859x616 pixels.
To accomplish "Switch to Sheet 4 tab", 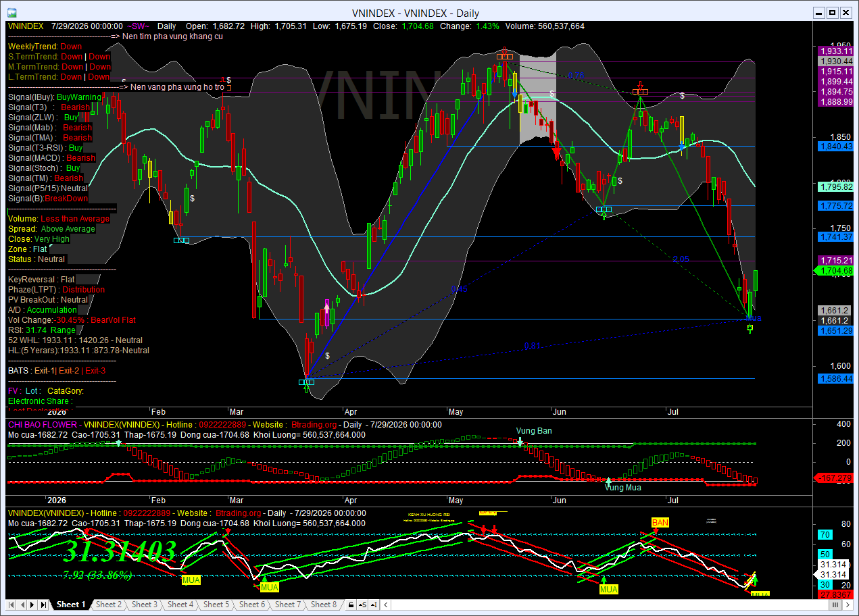I will 180,605.
